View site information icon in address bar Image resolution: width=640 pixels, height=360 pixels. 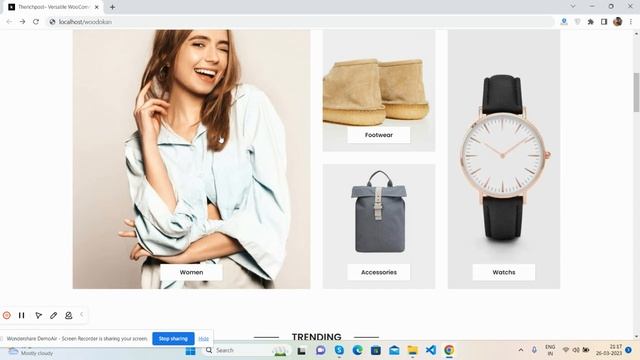point(52,22)
